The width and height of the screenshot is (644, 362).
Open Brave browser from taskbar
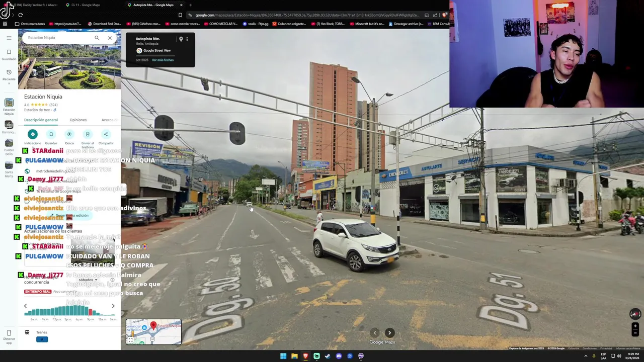click(x=305, y=356)
